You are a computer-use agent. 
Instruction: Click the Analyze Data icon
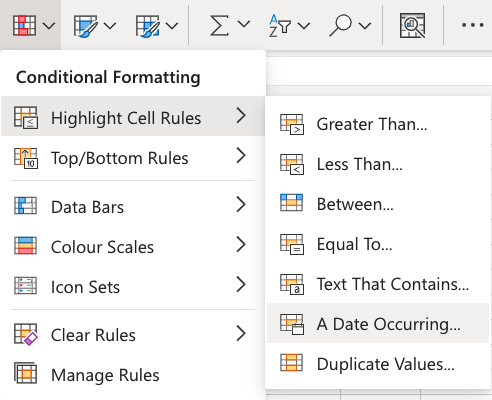point(412,25)
